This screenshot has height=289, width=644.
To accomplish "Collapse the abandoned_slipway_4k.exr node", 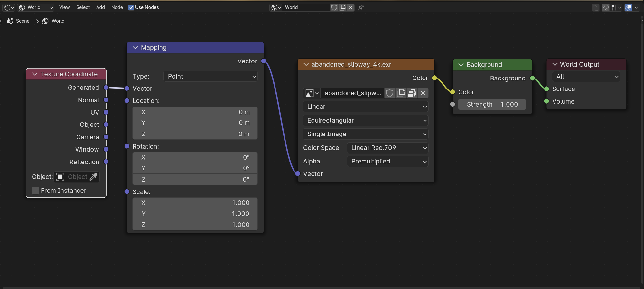I will click(x=306, y=64).
